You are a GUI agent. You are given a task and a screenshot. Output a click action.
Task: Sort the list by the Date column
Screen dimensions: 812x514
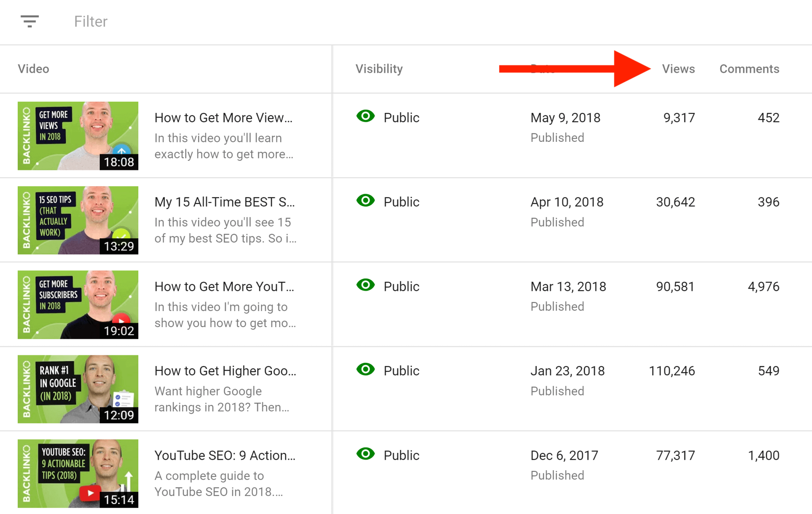543,69
